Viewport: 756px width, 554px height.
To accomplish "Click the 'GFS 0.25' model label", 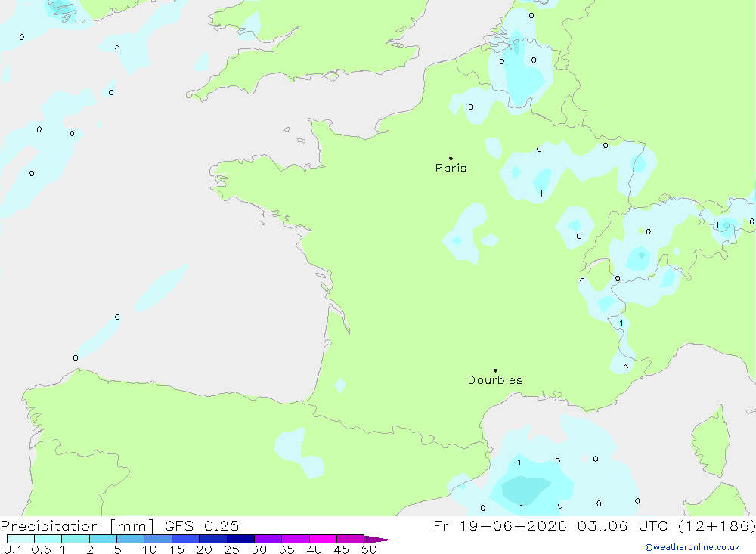I will 202,526.
